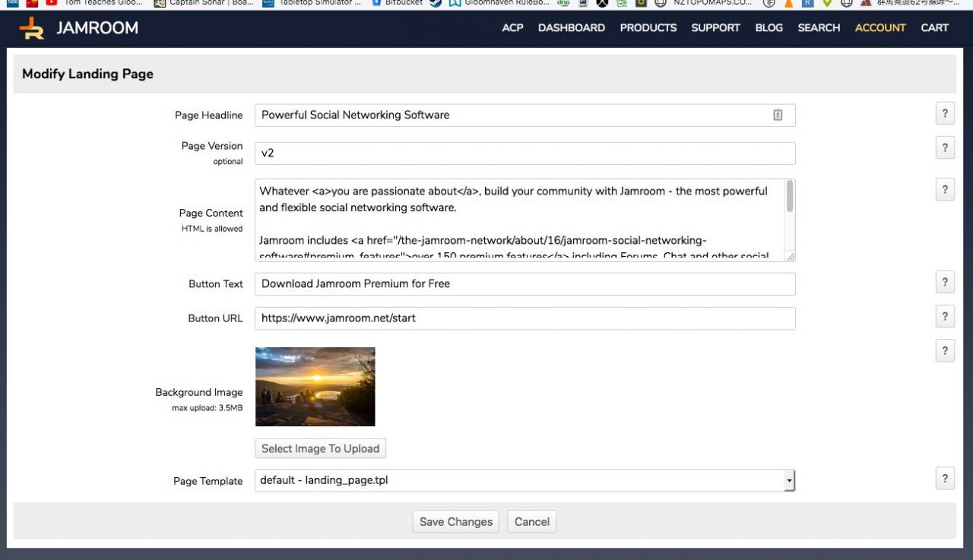Click Select Image To Upload
The image size is (973, 560).
[320, 449]
